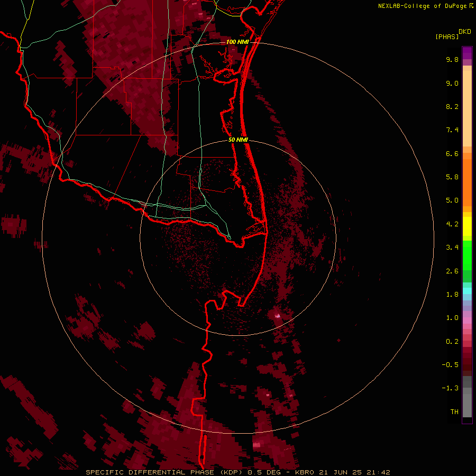The width and height of the screenshot is (476, 476).
Task: Click the NEXLAB-College of DuPage watermark text
Action: 422,6
